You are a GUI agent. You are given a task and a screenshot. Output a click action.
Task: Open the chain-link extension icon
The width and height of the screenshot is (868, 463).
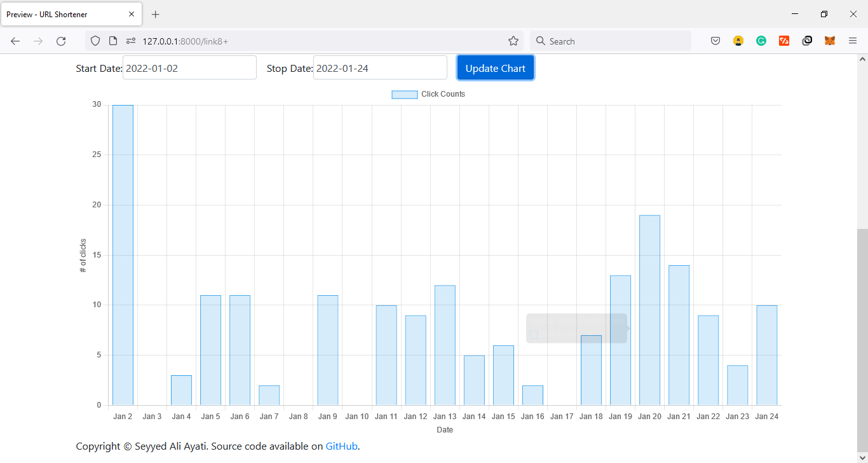pyautogui.click(x=807, y=41)
